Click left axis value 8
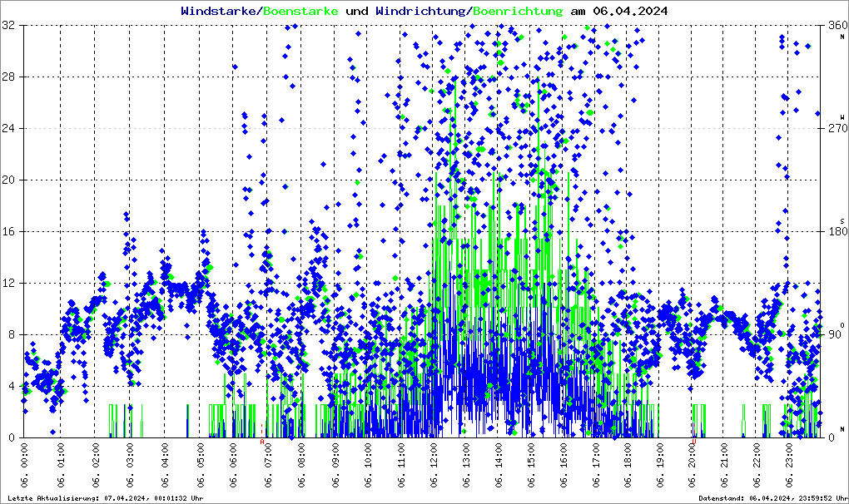Viewport: 849px width, 504px height. [12, 334]
